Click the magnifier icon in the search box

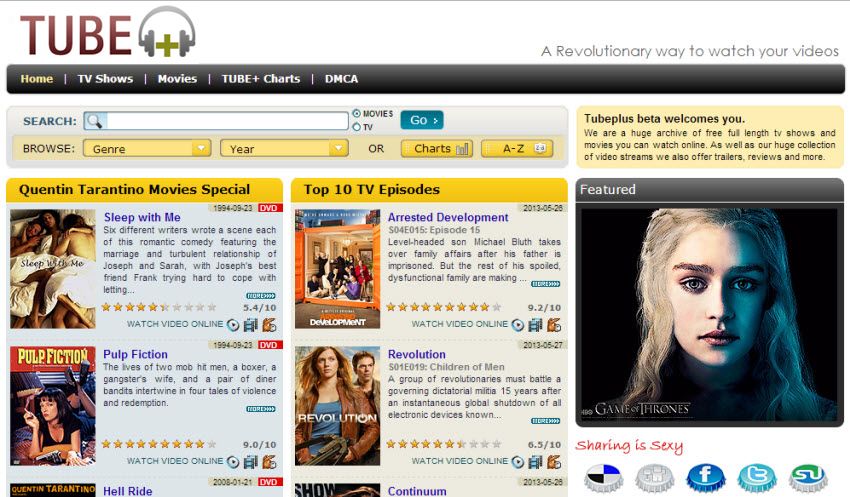[95, 121]
